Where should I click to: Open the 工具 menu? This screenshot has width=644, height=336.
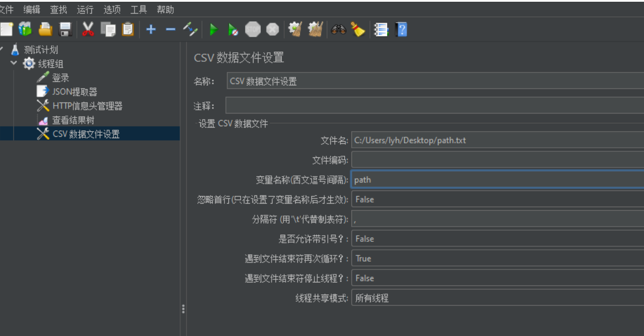[x=139, y=9]
